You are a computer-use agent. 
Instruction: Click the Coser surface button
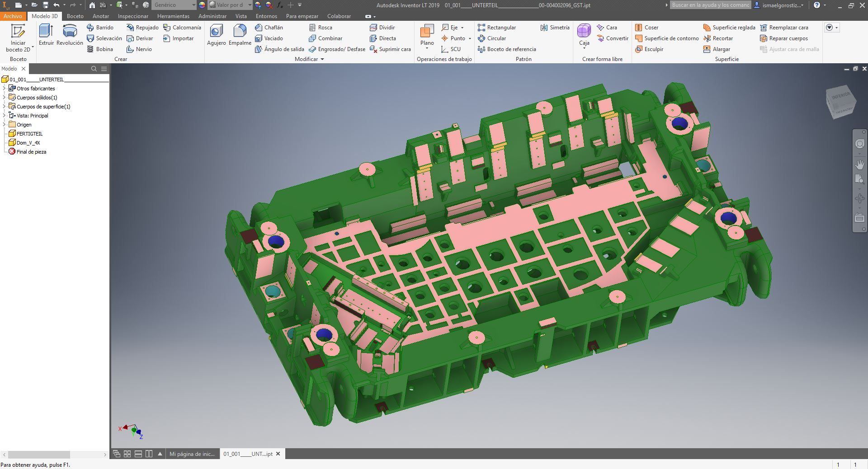[646, 28]
